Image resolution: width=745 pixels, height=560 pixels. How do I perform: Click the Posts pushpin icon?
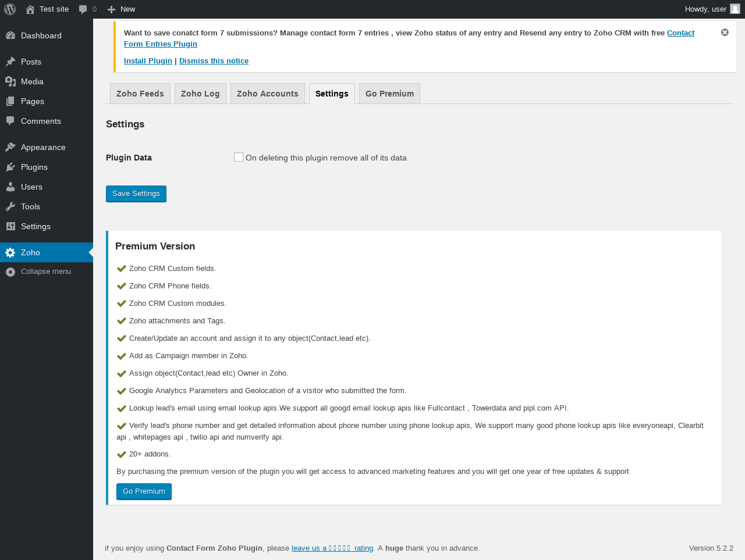pyautogui.click(x=10, y=62)
